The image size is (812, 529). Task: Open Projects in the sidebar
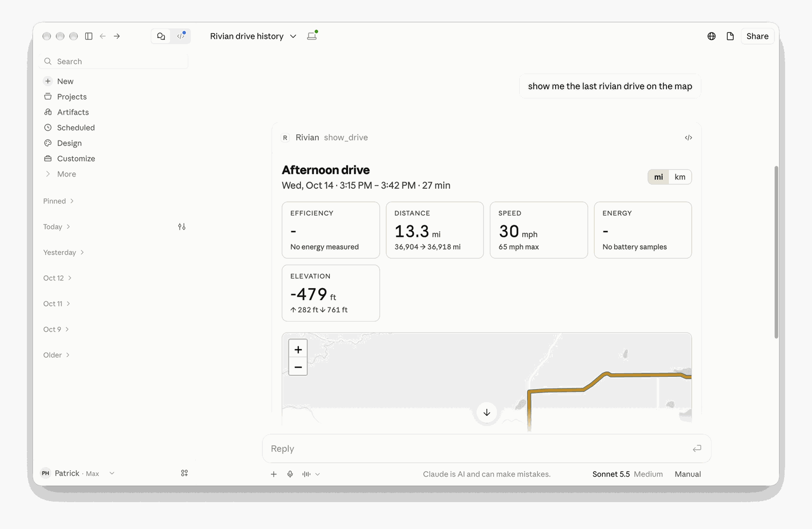coord(65,97)
